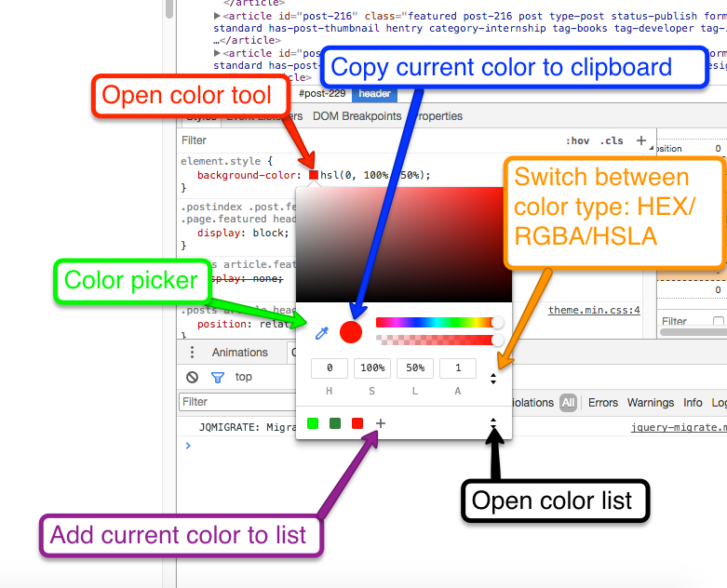Open the jquery-migrate source link
The width and height of the screenshot is (727, 588).
pos(679,427)
